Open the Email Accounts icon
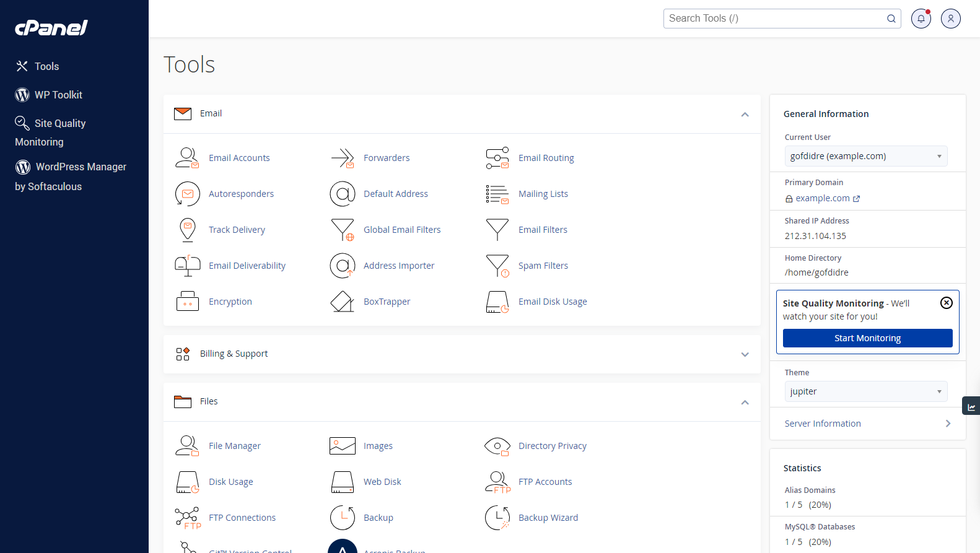This screenshot has width=980, height=553. pyautogui.click(x=187, y=158)
